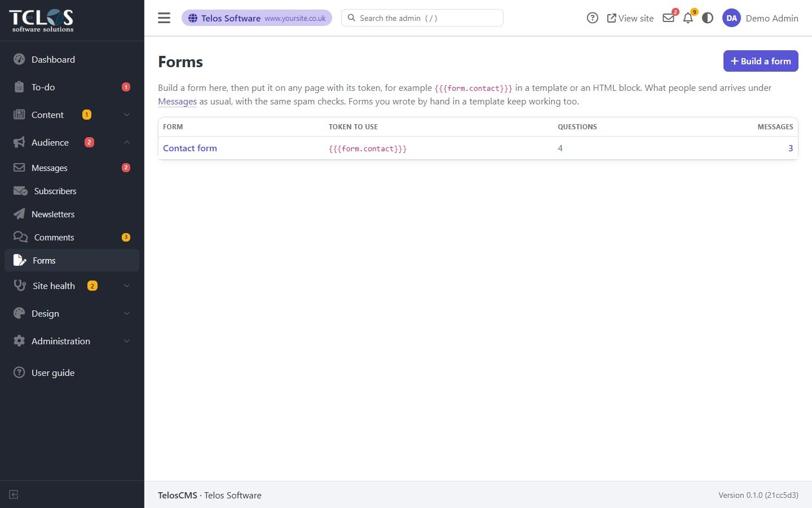Click the Site health stethoscope icon
This screenshot has width=812, height=508.
20,286
